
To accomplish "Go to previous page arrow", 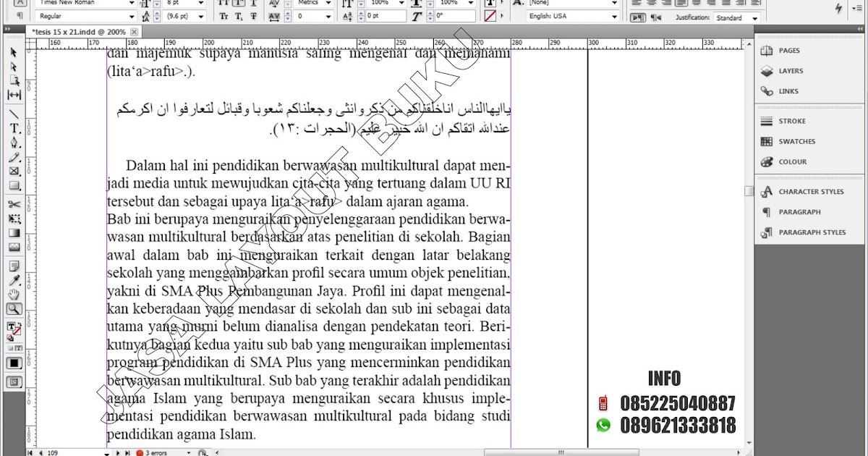I will 40,452.
